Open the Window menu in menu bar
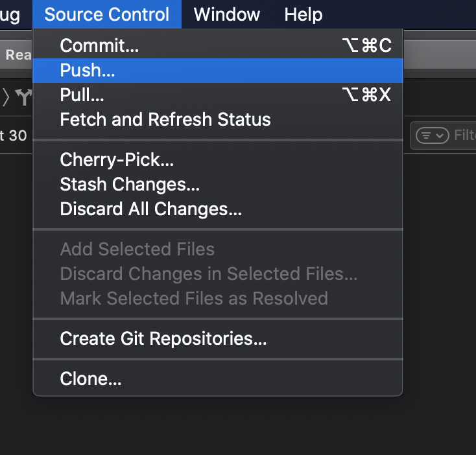This screenshot has height=455, width=476. click(227, 14)
